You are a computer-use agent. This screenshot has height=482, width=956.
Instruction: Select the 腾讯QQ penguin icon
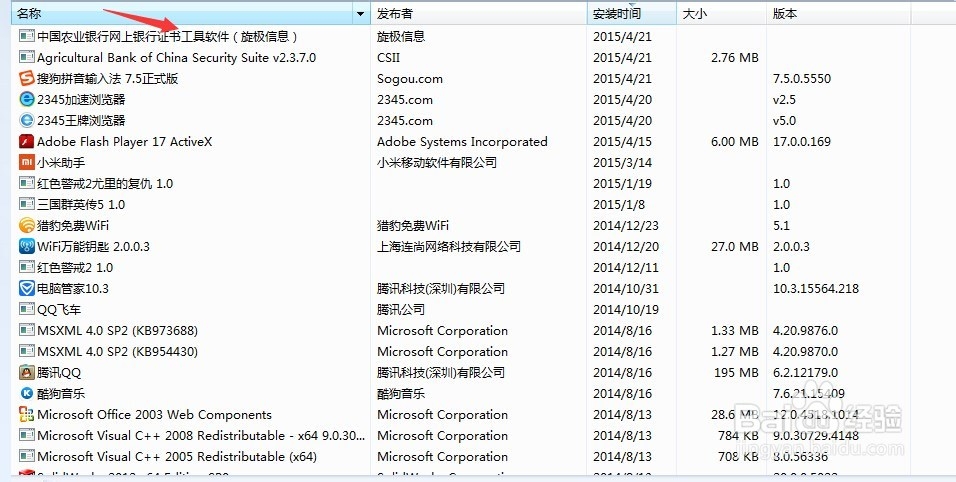[27, 373]
